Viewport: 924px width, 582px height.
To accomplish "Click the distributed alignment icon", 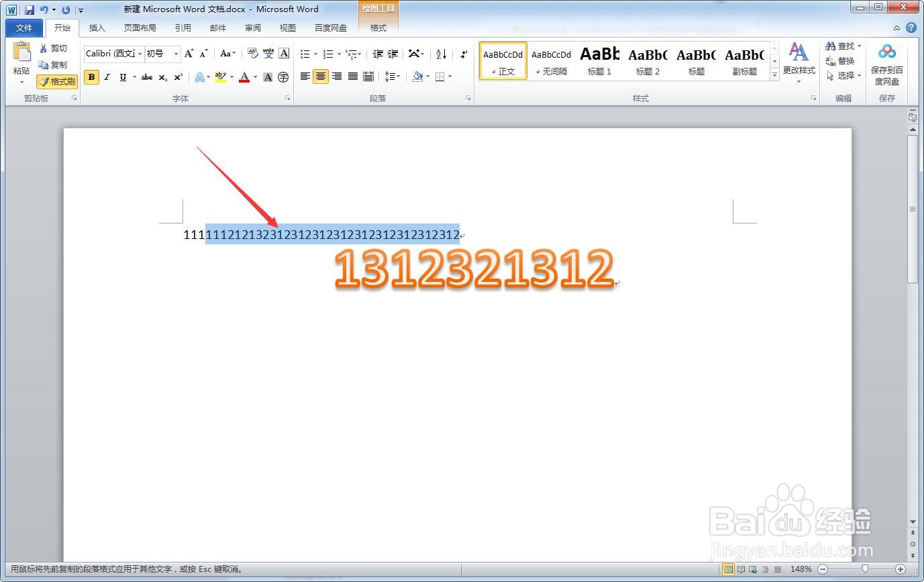I will click(368, 77).
